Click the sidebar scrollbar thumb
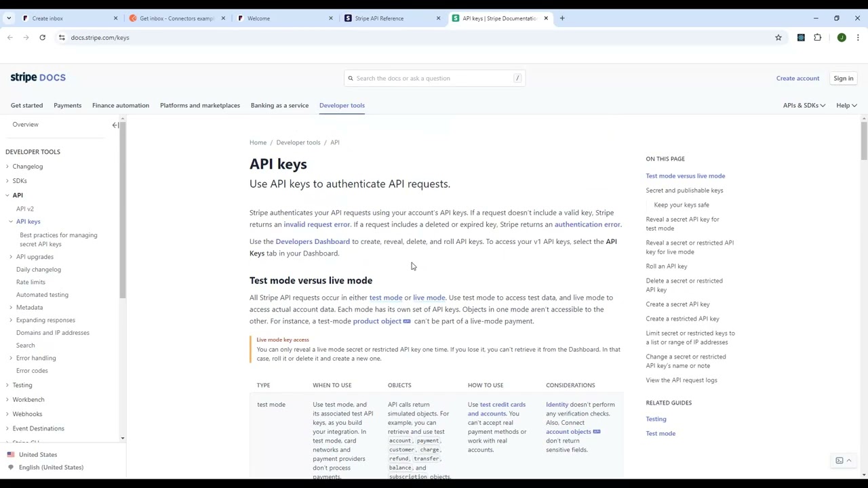This screenshot has width=868, height=488. 122,210
